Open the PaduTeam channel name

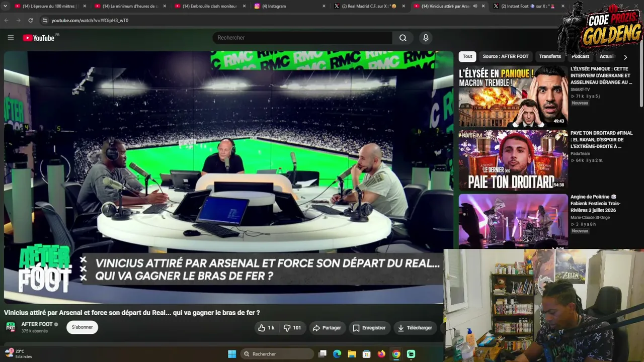[x=580, y=154]
